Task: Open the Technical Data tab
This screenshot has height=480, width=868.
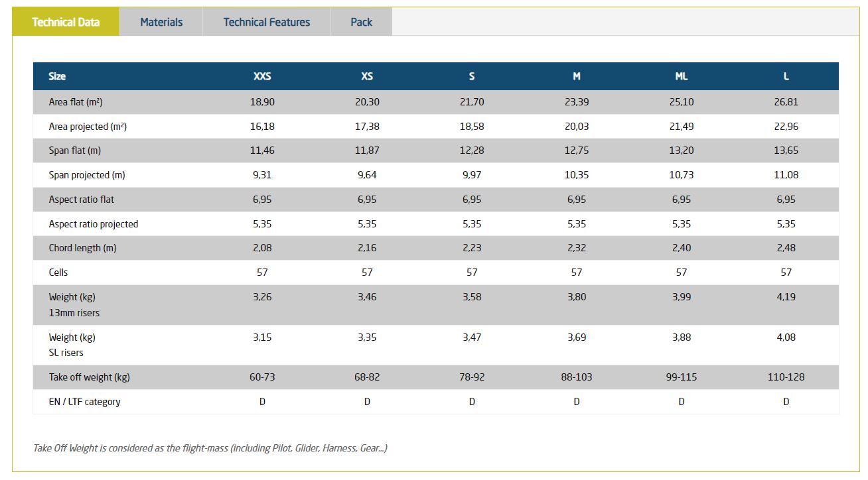Action: tap(66, 22)
